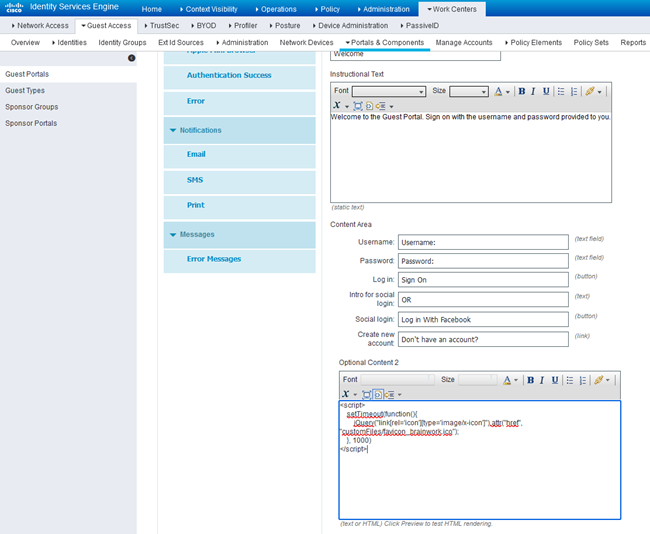Toggle Bold in Instructional Text toolbar

click(522, 91)
